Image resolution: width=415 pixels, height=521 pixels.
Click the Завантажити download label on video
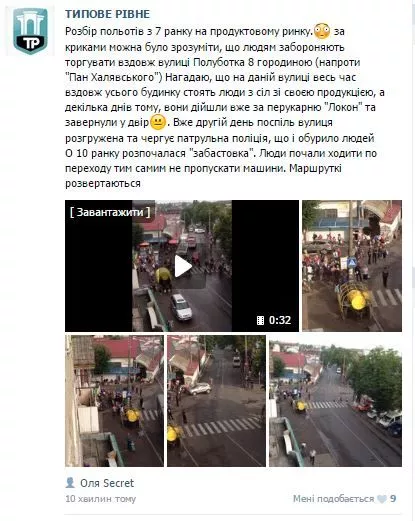[x=110, y=212]
